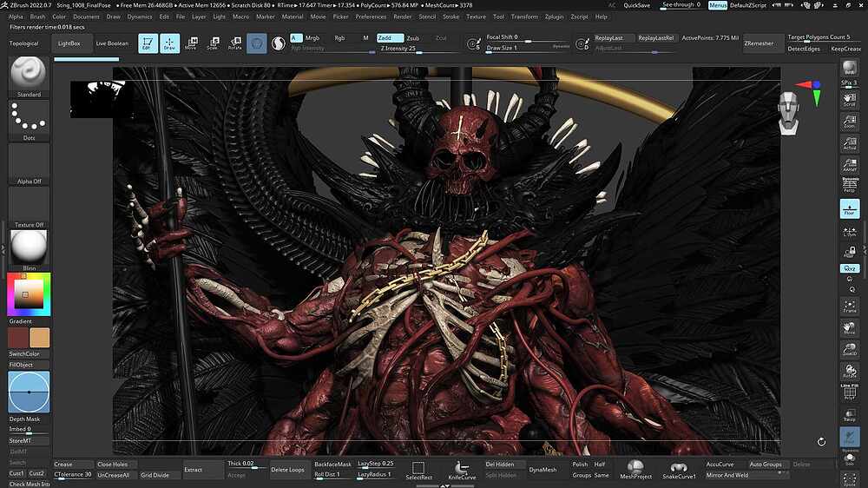Open the Tool menu

point(499,16)
